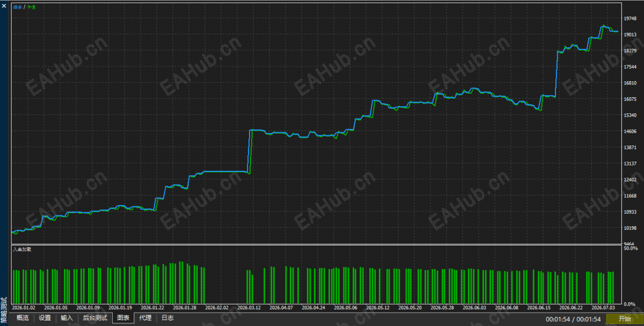Click the 2026.04.24 date label
The height and width of the screenshot is (326, 644).
tap(313, 308)
